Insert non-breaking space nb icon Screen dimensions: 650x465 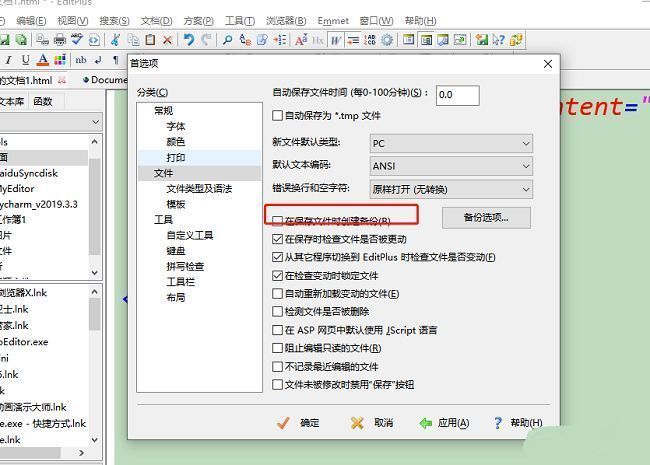click(x=81, y=60)
